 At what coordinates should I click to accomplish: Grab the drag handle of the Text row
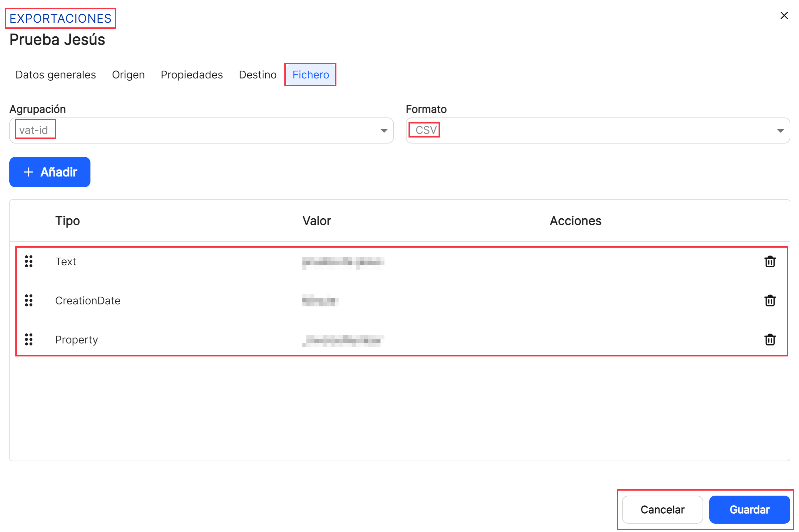click(x=29, y=262)
